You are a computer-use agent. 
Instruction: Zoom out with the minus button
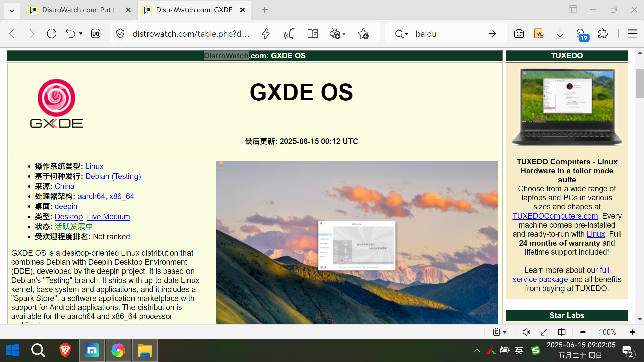click(x=583, y=332)
